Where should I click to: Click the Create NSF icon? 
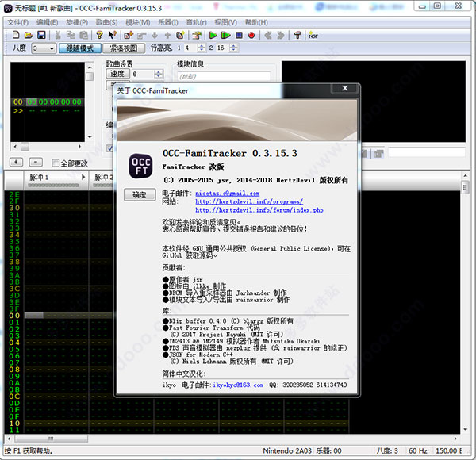pos(313,35)
